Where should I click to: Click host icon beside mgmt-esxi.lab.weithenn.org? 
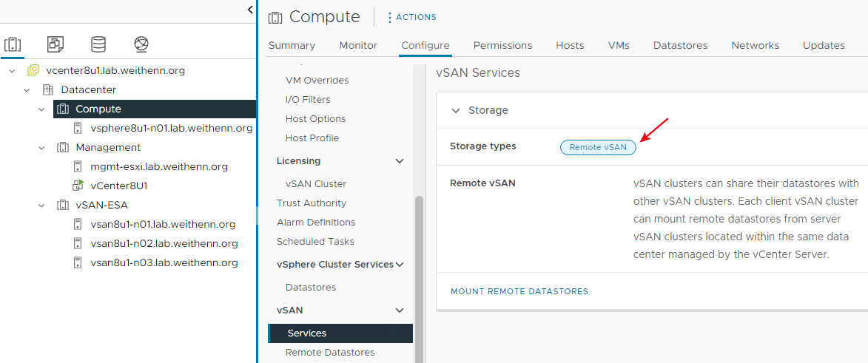(78, 166)
